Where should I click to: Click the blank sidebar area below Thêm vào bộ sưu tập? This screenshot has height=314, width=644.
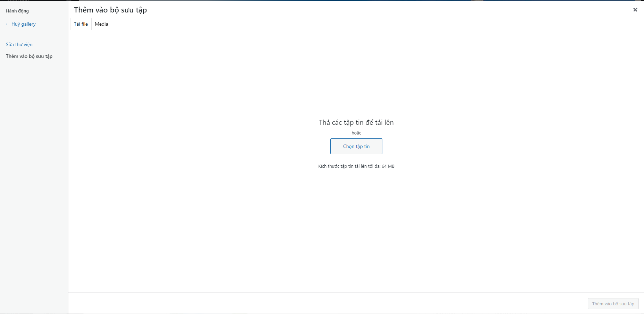pyautogui.click(x=34, y=184)
